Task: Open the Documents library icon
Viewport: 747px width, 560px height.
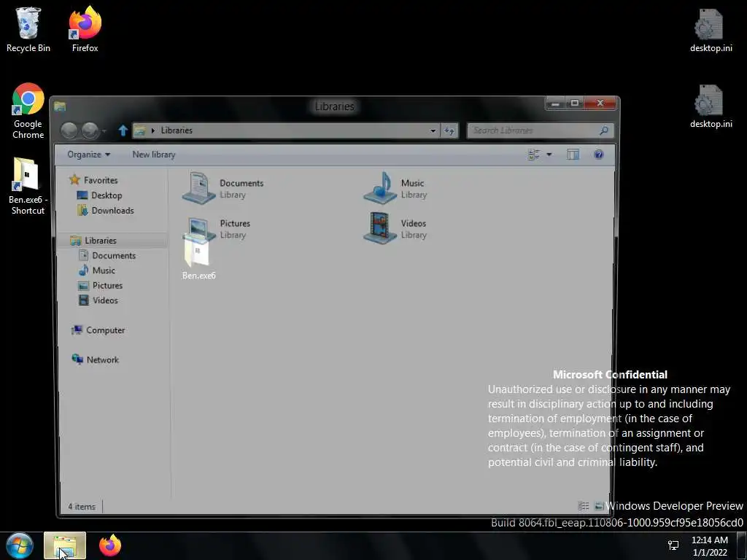Action: 198,188
